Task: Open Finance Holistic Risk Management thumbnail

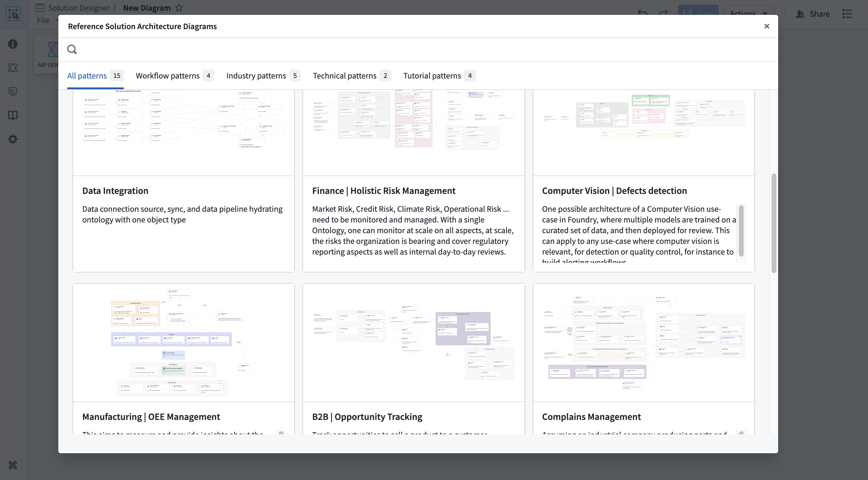Action: pos(413,132)
